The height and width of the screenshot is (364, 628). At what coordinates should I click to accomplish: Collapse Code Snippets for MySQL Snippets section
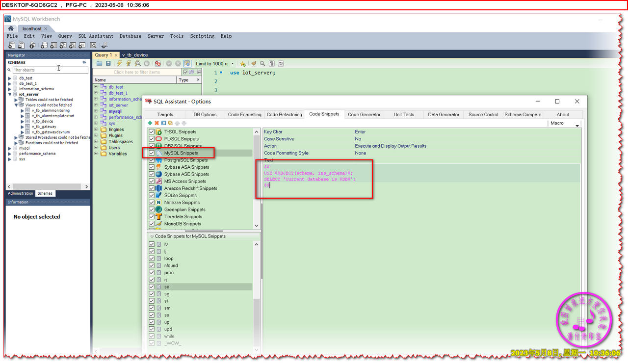[x=152, y=236]
